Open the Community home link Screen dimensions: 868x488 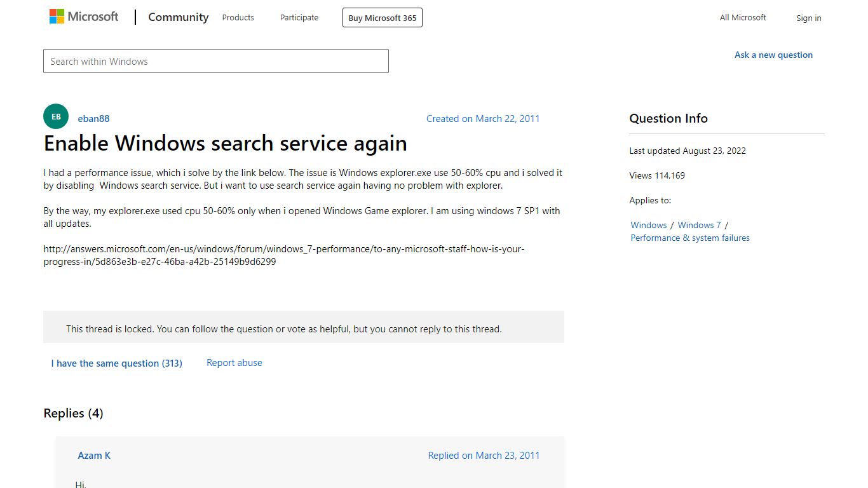pos(179,17)
